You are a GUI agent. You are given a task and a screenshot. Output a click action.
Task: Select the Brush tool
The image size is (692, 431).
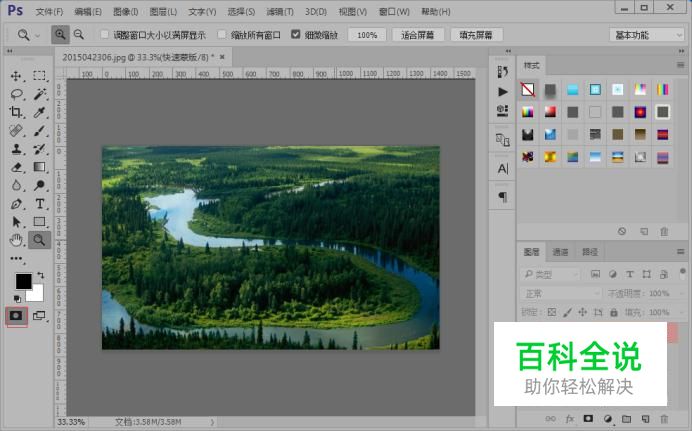coord(39,131)
